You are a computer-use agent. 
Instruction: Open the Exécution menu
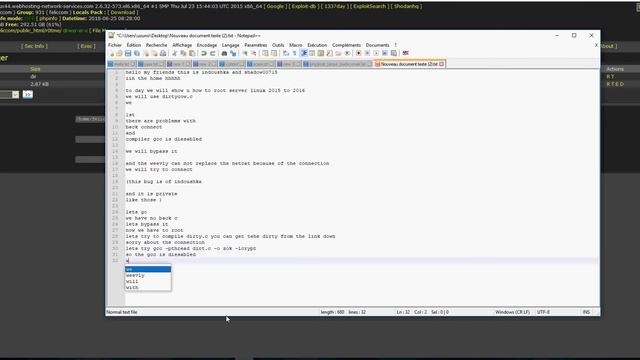tap(317, 45)
